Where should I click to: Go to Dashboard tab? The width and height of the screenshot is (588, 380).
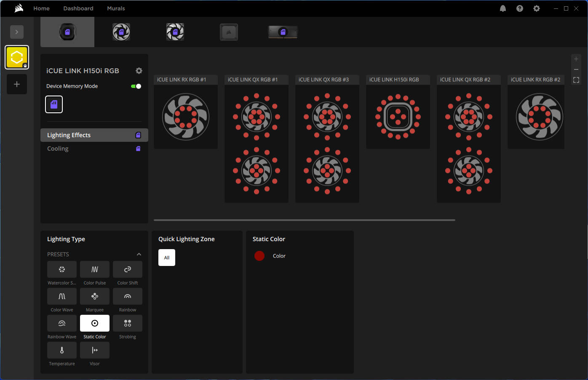78,8
